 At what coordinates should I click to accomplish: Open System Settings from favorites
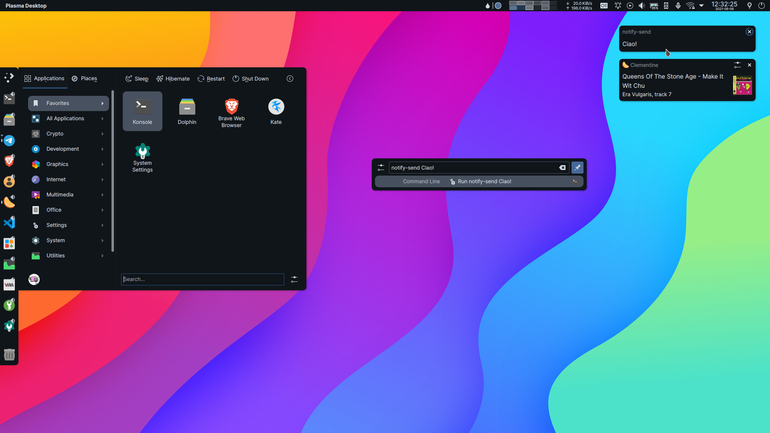pyautogui.click(x=142, y=158)
